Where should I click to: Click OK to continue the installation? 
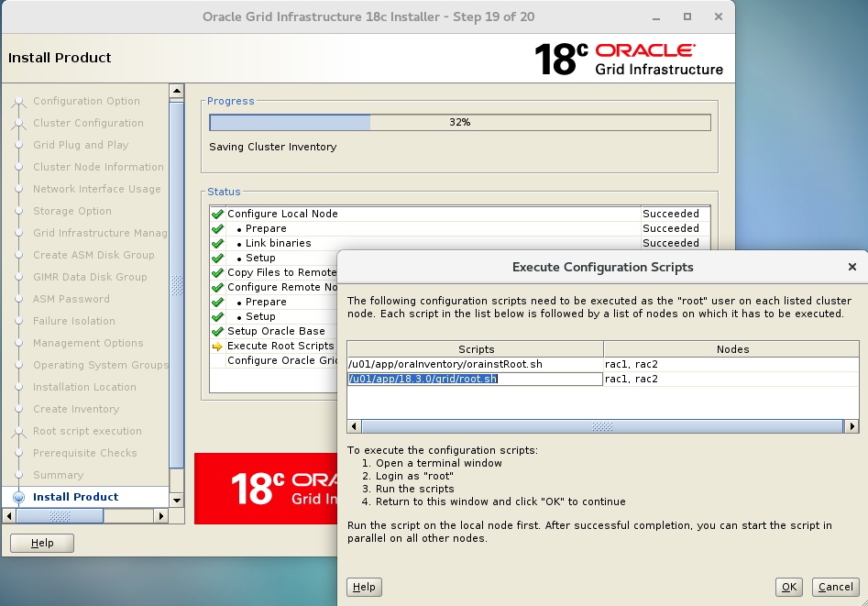point(789,587)
